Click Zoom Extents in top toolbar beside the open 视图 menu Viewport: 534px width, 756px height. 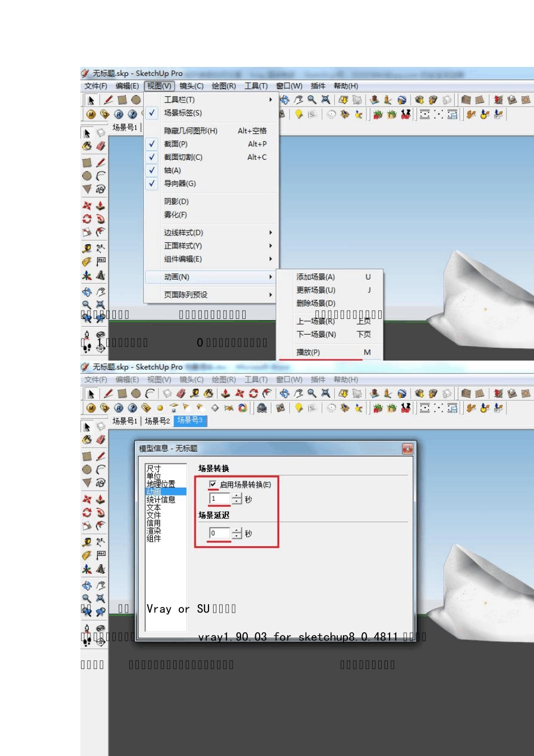pos(325,100)
